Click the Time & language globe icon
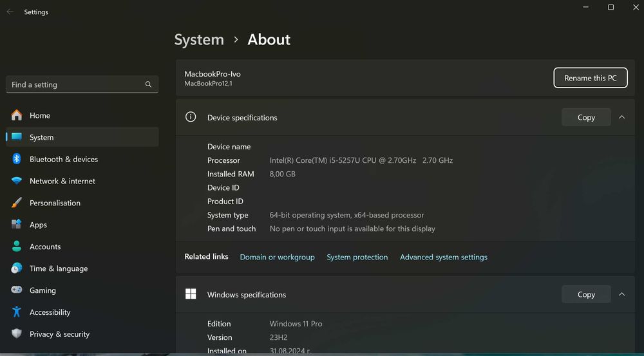Viewport: 644px width, 356px height. [x=17, y=268]
